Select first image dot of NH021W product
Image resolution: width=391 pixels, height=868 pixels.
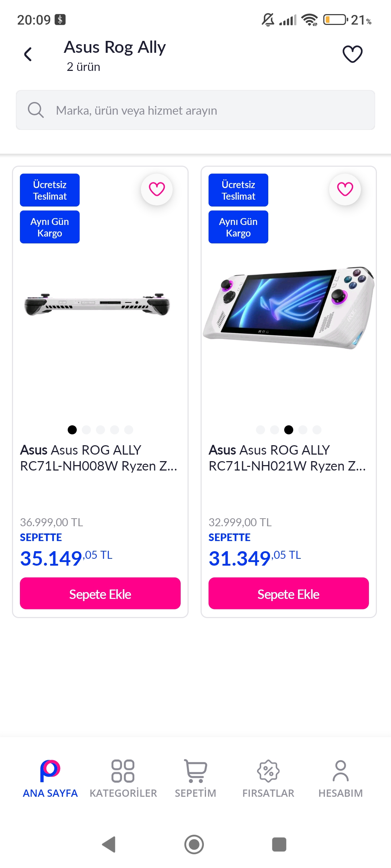[260, 430]
